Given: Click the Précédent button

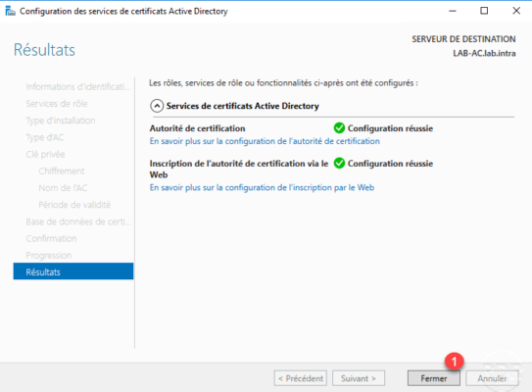Looking at the screenshot, I should tap(301, 378).
